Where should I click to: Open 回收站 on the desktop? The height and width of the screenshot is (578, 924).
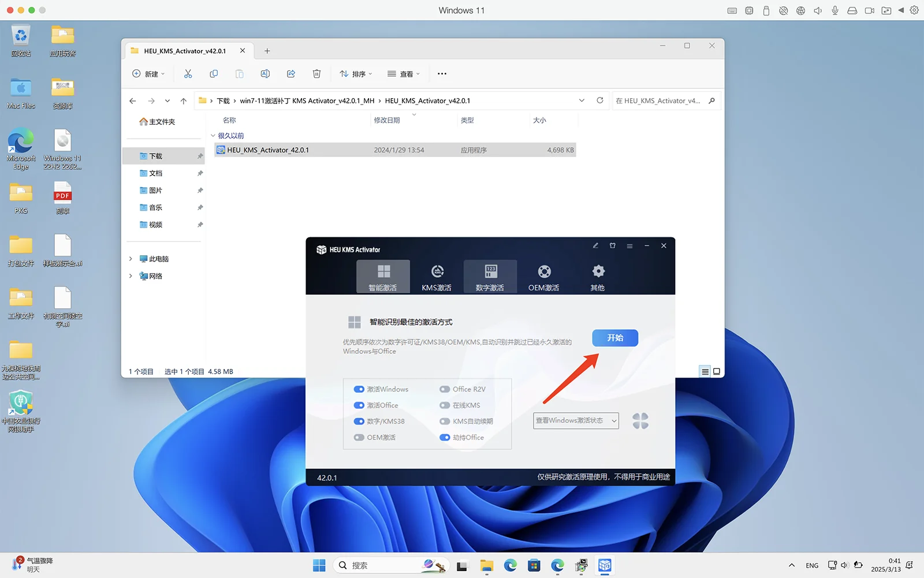click(21, 41)
